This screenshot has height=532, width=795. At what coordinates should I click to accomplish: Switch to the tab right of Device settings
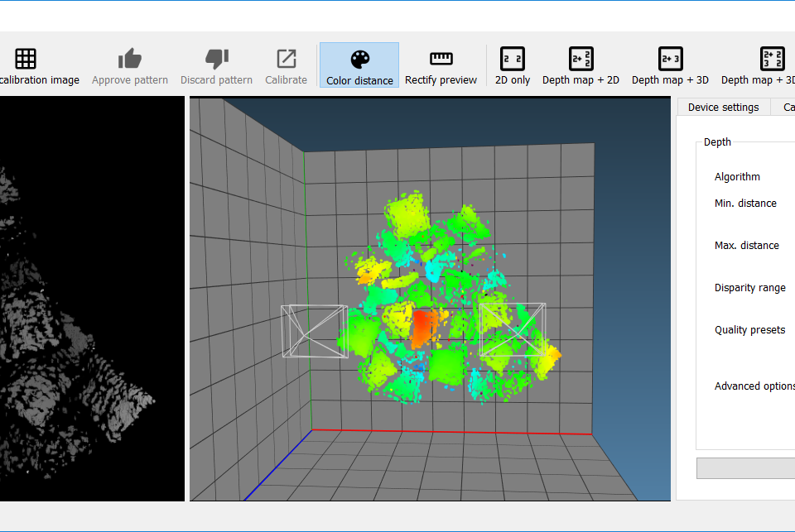pos(785,108)
